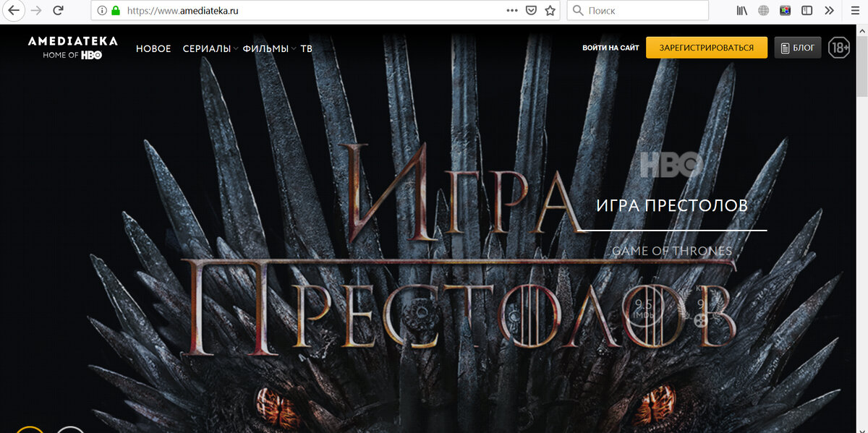This screenshot has height=433, width=868.
Task: Expand the ФИЛЬМЫ dropdown menu
Action: click(x=268, y=48)
